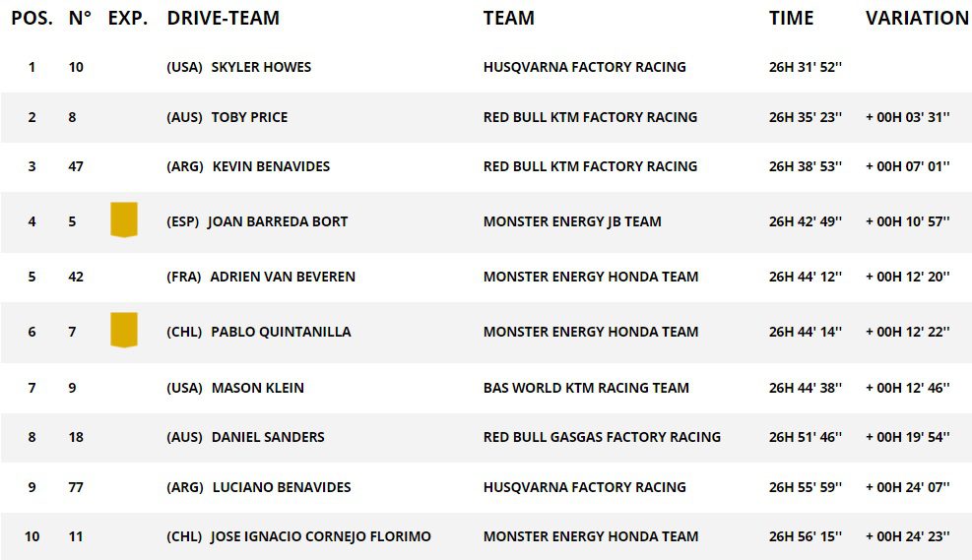Click the EXP. column header
Screen dimensions: 972x560
pyautogui.click(x=128, y=18)
